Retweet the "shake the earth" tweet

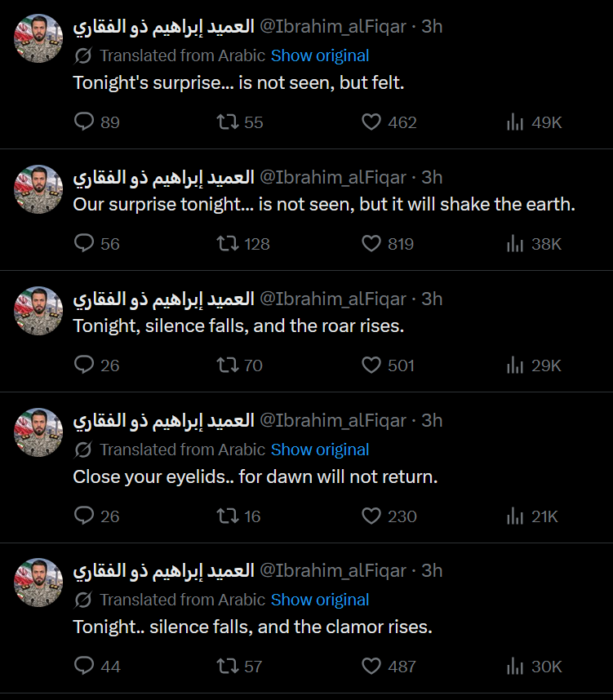click(227, 244)
